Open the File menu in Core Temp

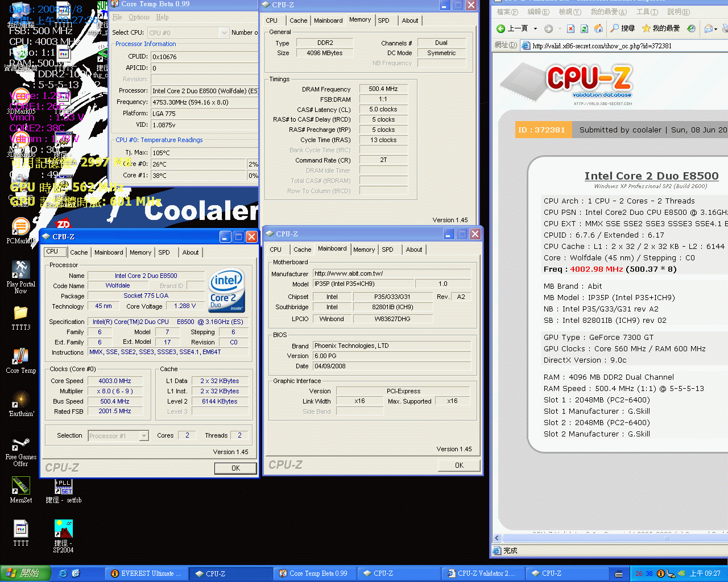[117, 17]
